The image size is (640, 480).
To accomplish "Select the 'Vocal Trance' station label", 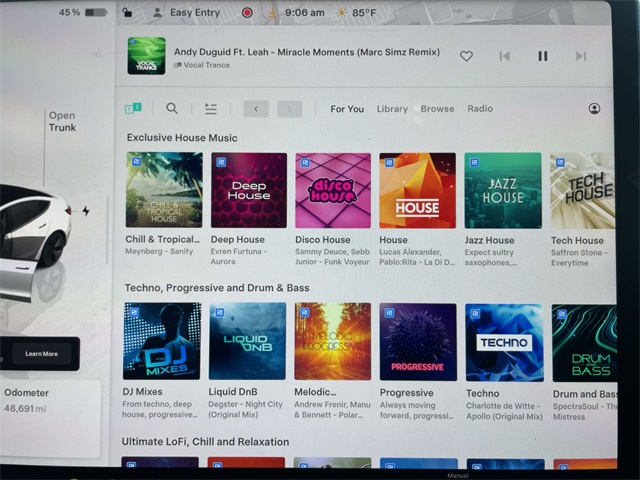I will 207,65.
